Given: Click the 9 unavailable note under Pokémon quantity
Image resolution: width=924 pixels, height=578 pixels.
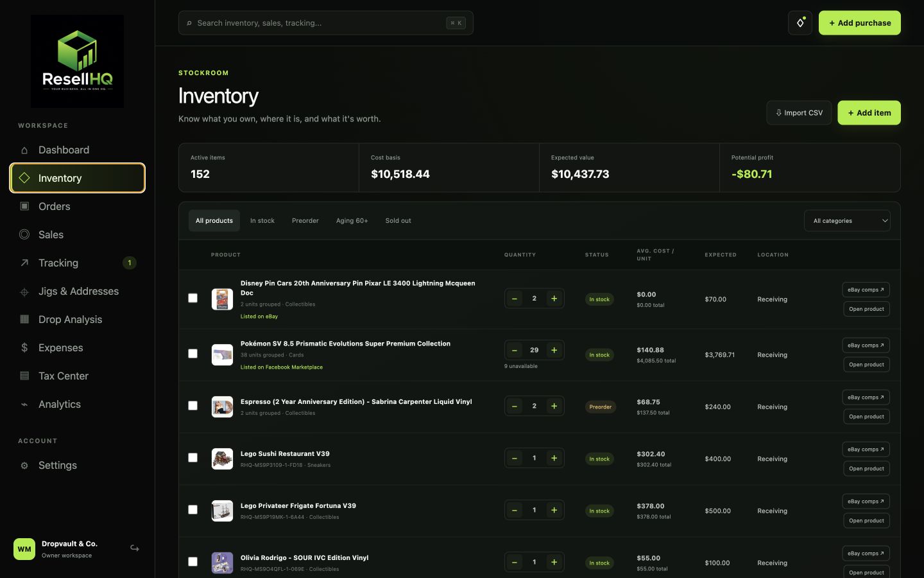Looking at the screenshot, I should [521, 366].
